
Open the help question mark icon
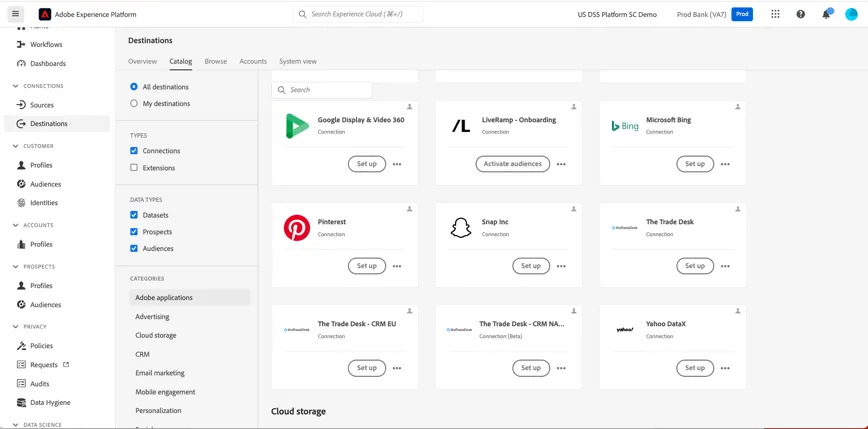[x=800, y=14]
